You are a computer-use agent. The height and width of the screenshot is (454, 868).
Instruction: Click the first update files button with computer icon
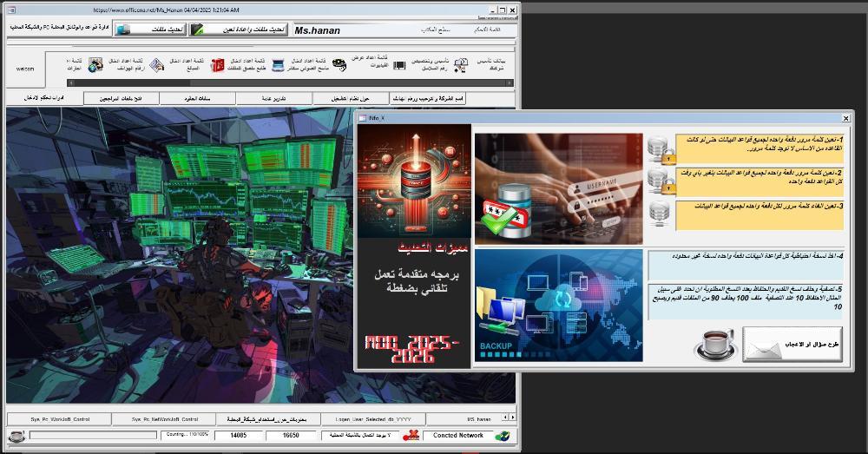tap(150, 30)
